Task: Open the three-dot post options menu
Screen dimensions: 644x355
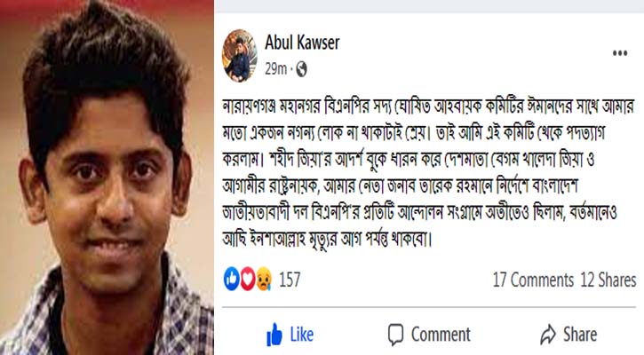Action: click(x=620, y=53)
